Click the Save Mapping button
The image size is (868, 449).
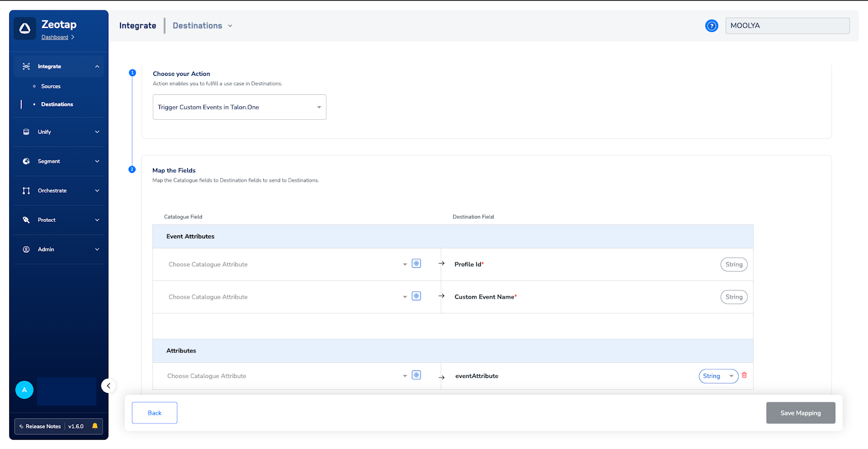tap(801, 413)
